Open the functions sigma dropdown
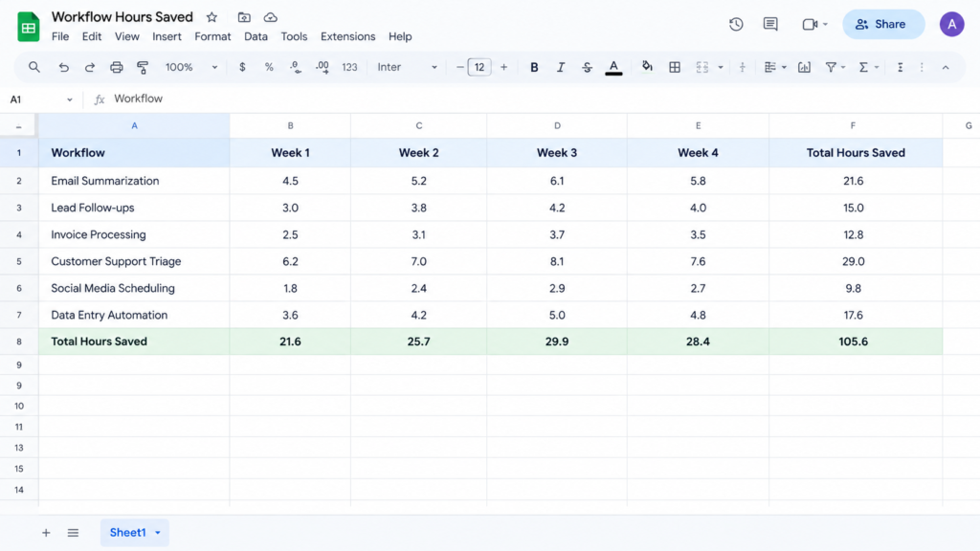This screenshot has width=980, height=551. pyautogui.click(x=869, y=67)
